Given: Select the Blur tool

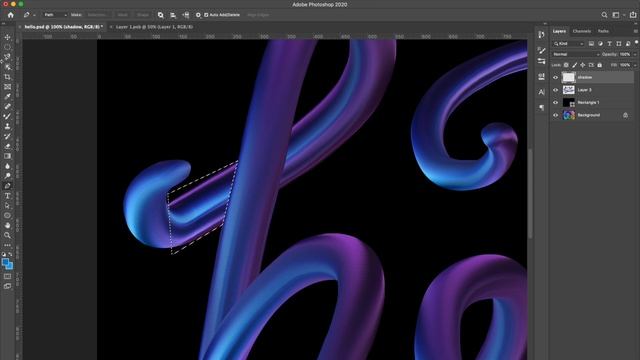Looking at the screenshot, I should 7,166.
